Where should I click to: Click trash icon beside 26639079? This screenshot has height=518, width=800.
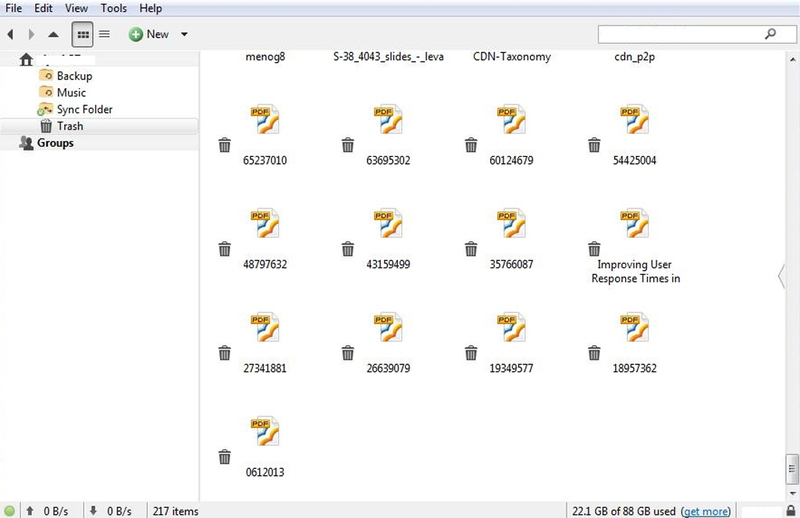tap(348, 353)
